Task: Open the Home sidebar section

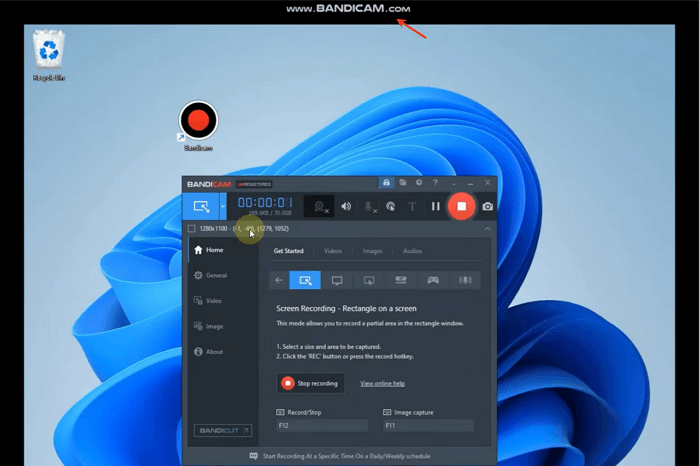Action: 223,250
